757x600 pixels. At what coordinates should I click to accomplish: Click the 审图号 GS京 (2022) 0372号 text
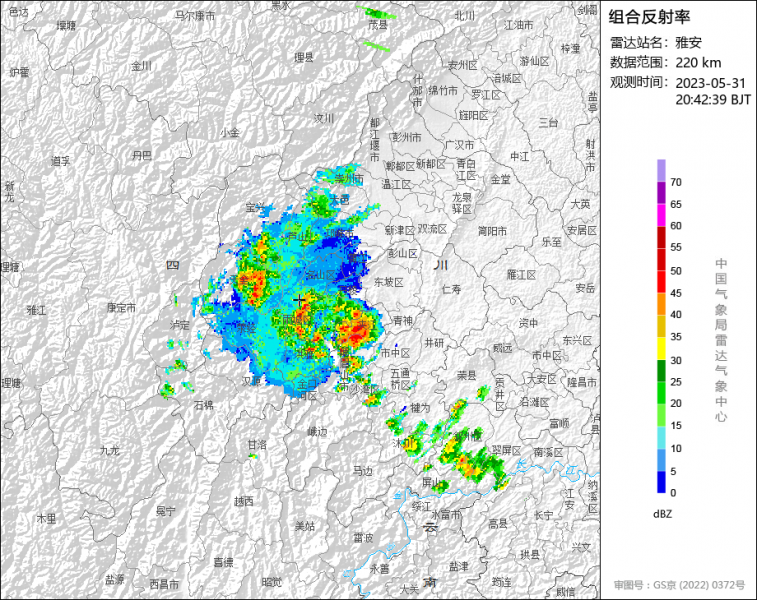tap(679, 584)
